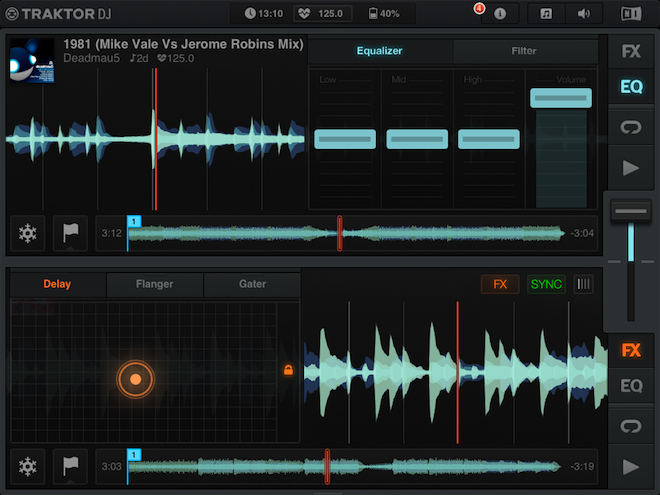Click the Deadmau5 album artwork thumbnail

click(x=32, y=61)
